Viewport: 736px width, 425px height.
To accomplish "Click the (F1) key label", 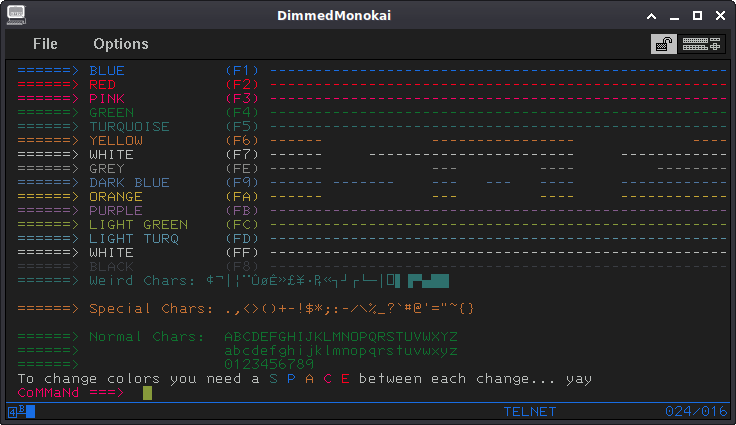I will point(242,70).
